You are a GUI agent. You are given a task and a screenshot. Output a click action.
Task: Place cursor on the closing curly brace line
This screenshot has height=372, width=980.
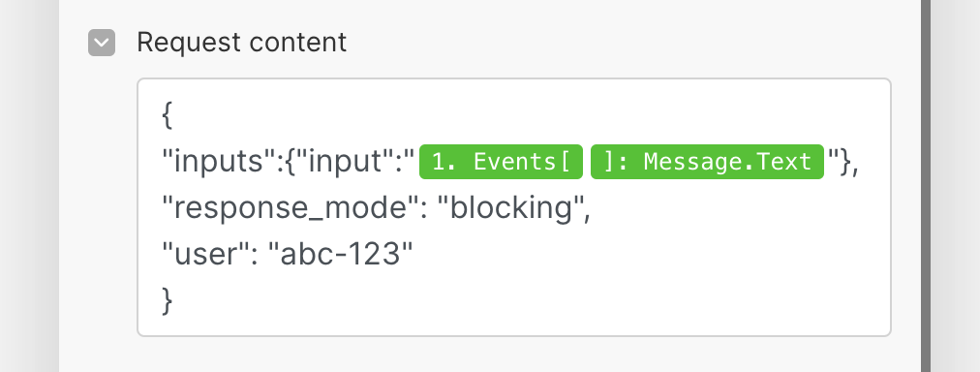168,300
